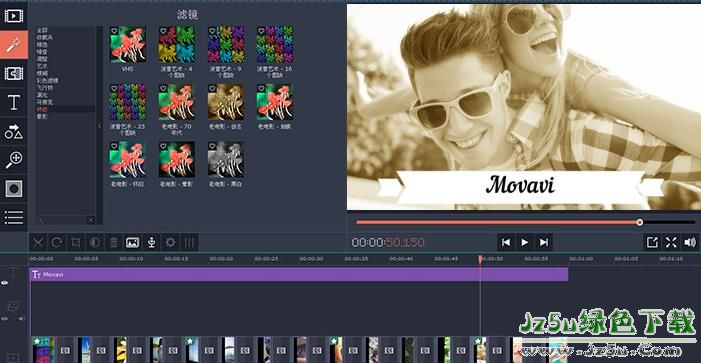Favorite the Pop Art 9 tiles filter
This screenshot has height=363, width=701.
coord(212,31)
